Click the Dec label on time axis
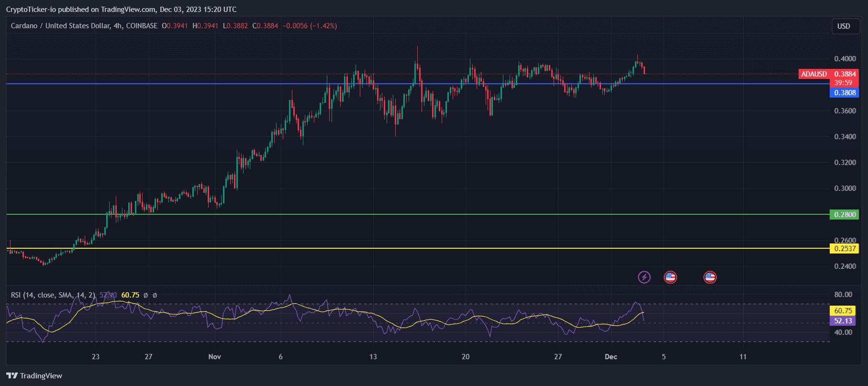The height and width of the screenshot is (386, 868). [x=611, y=356]
